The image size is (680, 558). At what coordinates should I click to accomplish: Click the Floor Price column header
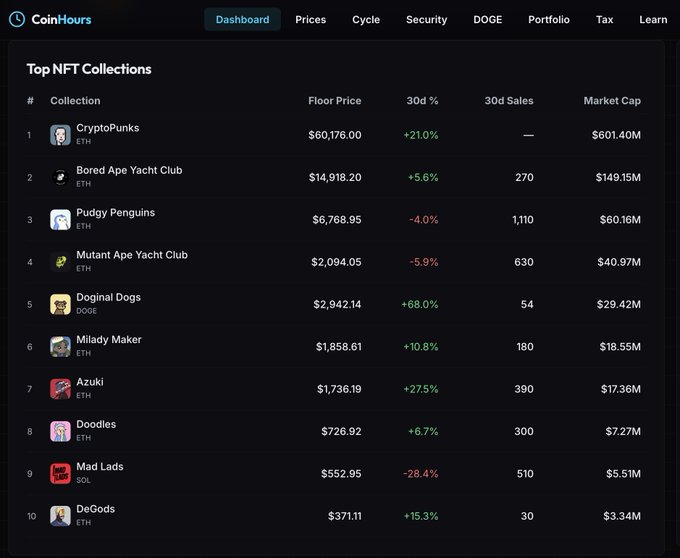click(x=335, y=101)
